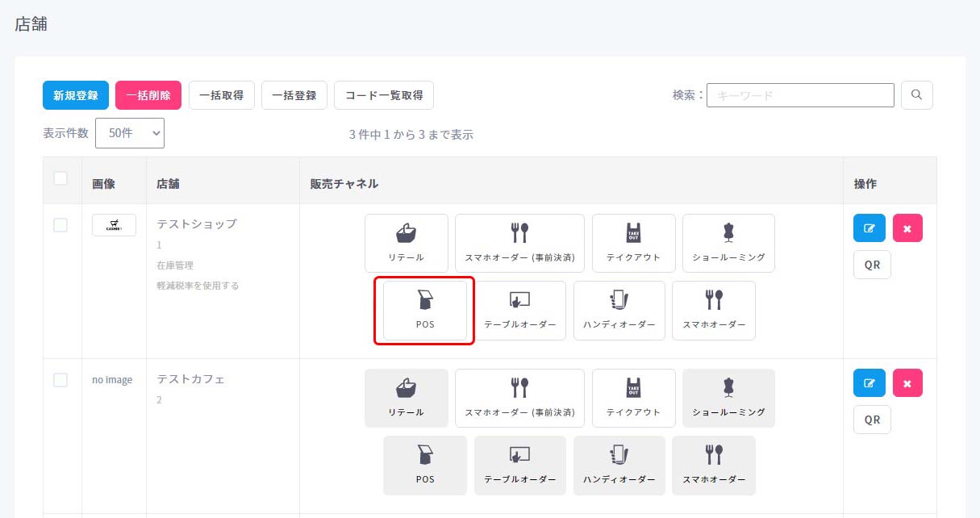Image resolution: width=980 pixels, height=518 pixels.
Task: Toggle ハンディオーダー channel for テストショップ
Action: (x=619, y=311)
